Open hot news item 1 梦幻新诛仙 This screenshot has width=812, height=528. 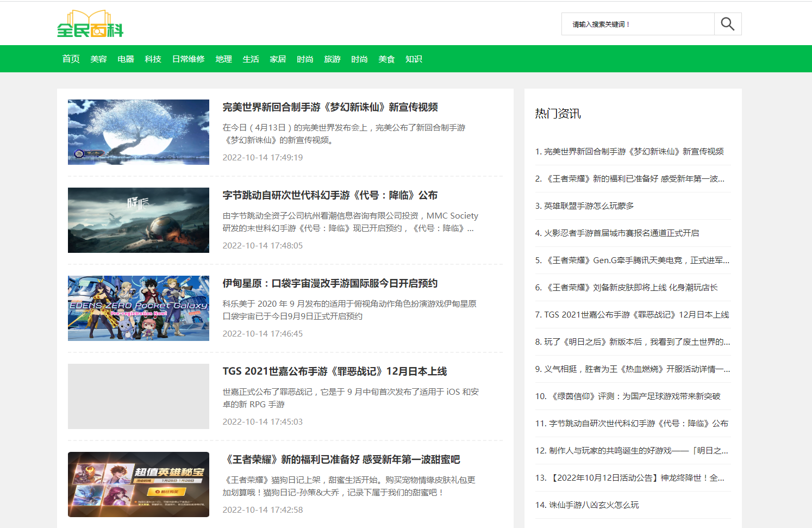tap(629, 151)
